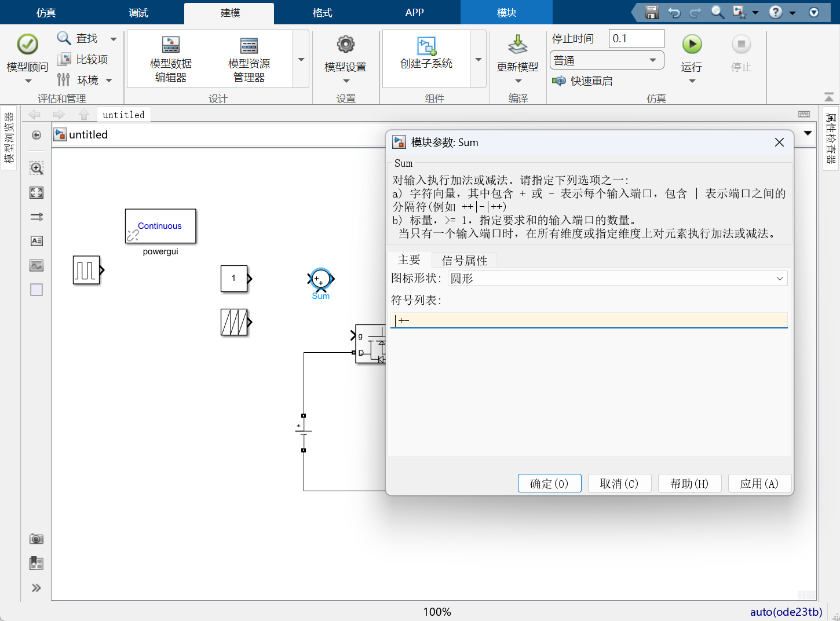This screenshot has height=621, width=840.
Task: Click the Environment (环境) icon
Action: [x=64, y=79]
